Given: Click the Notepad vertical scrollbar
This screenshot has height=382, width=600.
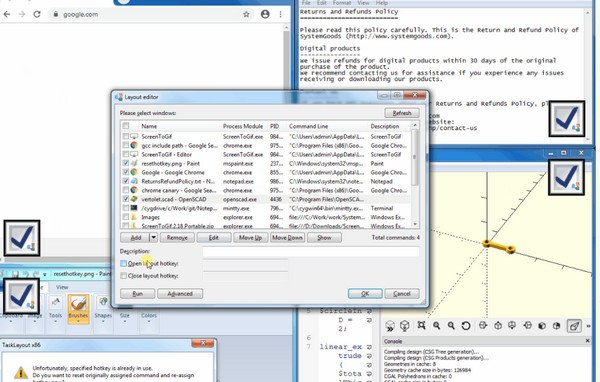Looking at the screenshot, I should click(588, 75).
